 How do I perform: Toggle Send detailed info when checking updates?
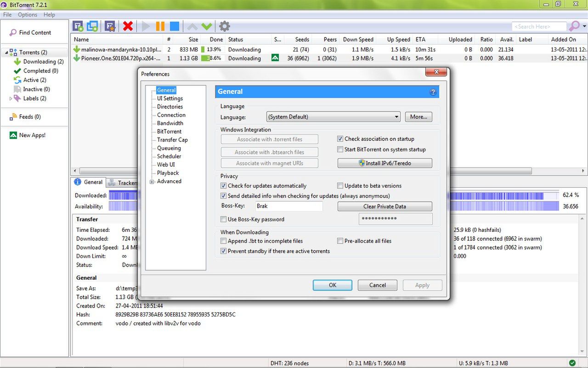point(224,196)
